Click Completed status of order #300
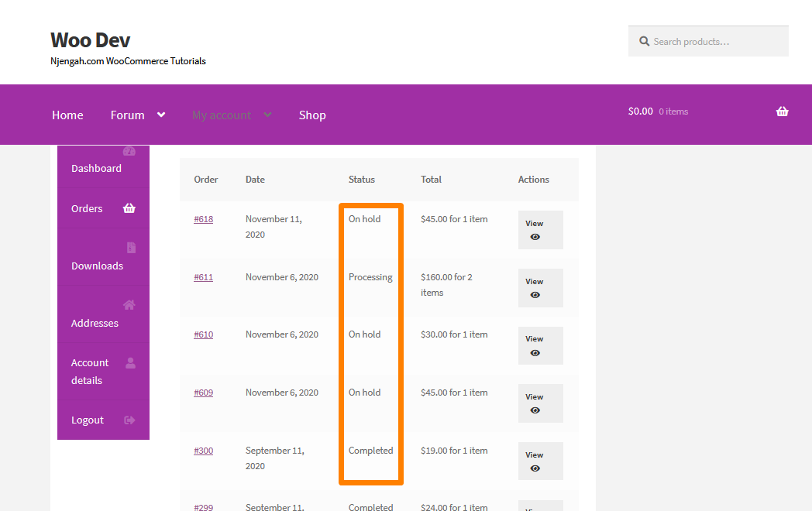Viewport: 812px width, 511px height. click(x=371, y=451)
